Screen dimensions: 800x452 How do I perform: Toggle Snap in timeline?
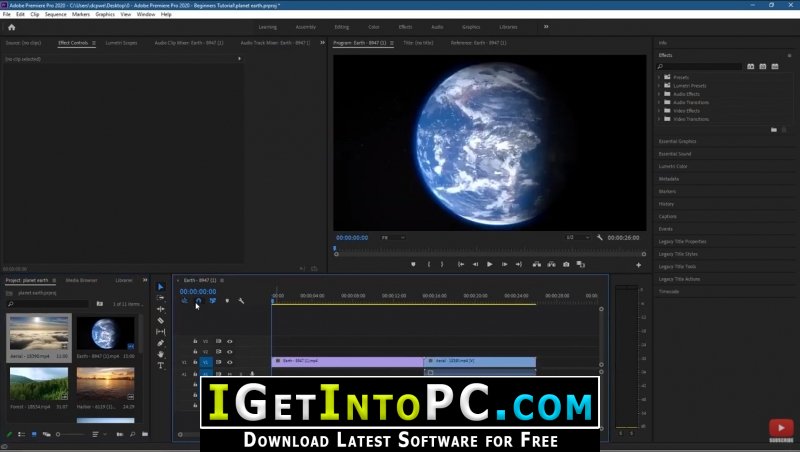[x=198, y=301]
